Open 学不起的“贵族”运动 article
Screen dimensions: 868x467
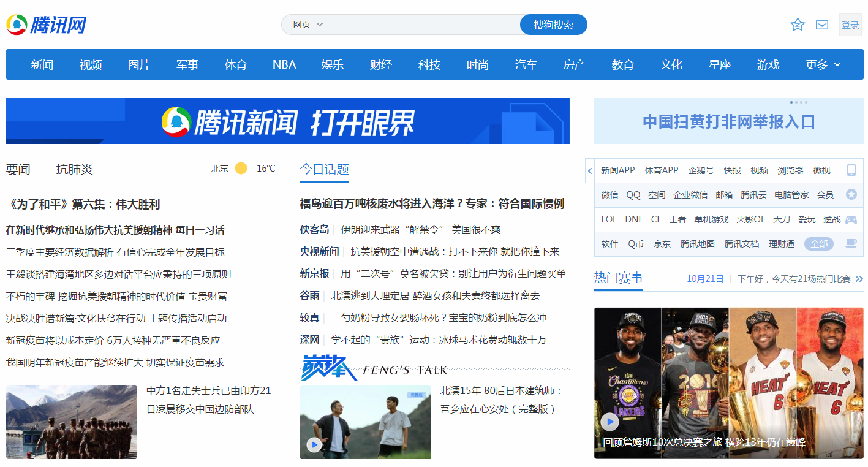tap(439, 340)
